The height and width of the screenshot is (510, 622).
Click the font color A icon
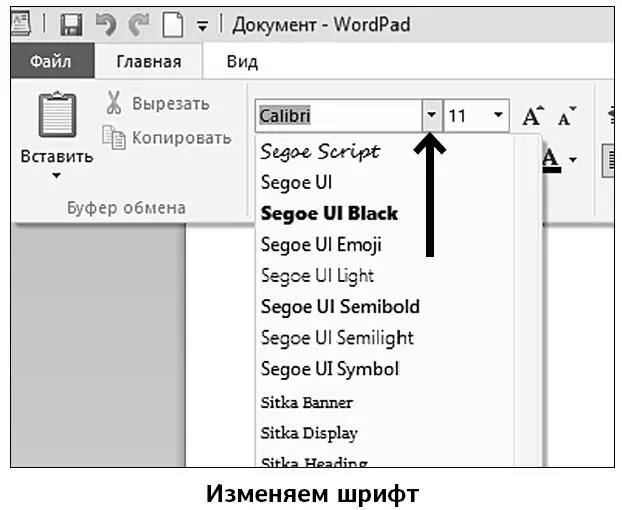[551, 159]
